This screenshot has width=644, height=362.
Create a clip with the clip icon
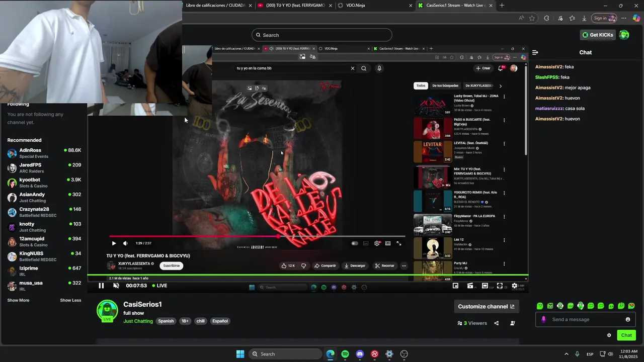tap(470, 286)
